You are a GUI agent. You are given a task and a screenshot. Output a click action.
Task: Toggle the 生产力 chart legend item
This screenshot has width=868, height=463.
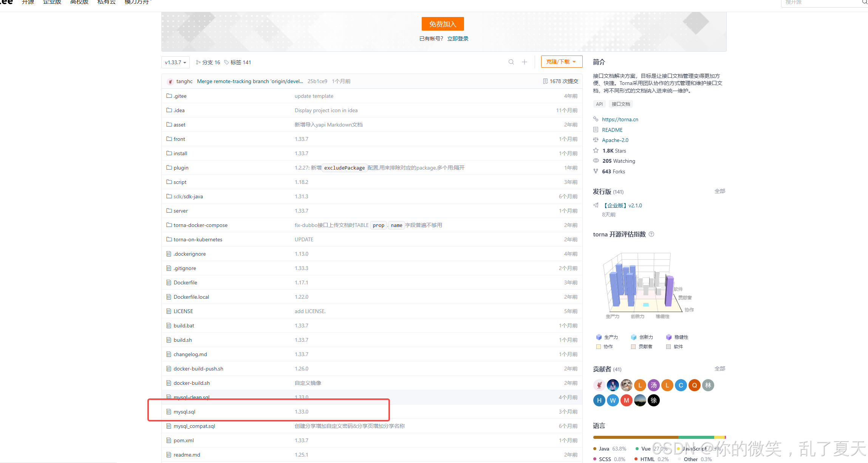click(607, 337)
